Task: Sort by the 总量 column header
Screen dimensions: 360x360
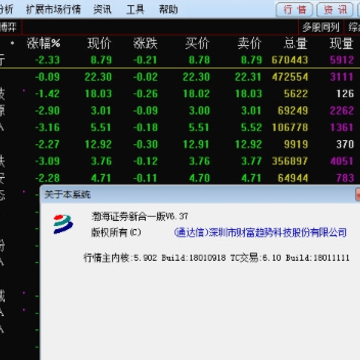Action: (x=296, y=44)
